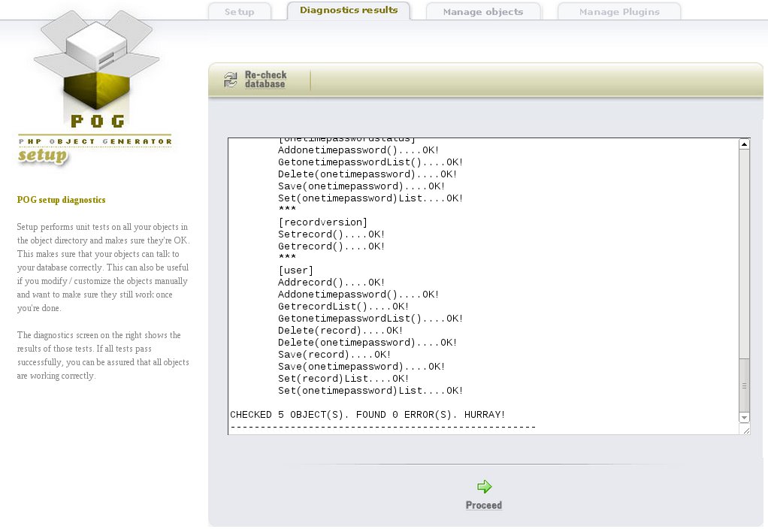The width and height of the screenshot is (768, 532).
Task: Open the Setup tab
Action: (240, 11)
